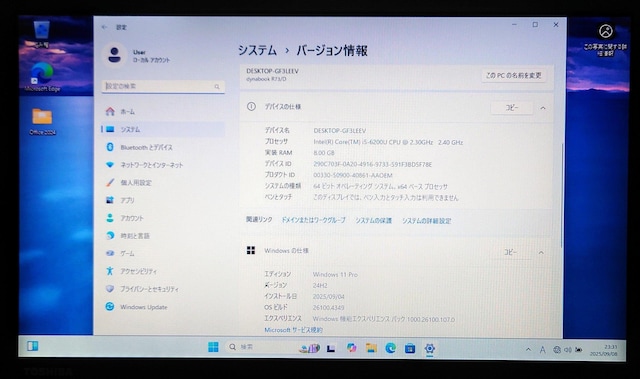Click the Settings gear on the taskbar

[429, 348]
